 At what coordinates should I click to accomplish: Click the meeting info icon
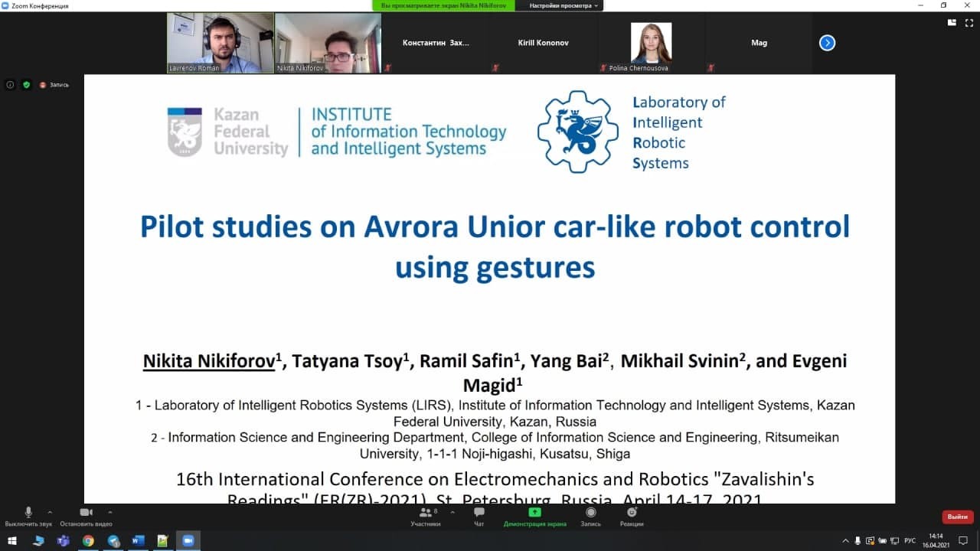point(10,85)
